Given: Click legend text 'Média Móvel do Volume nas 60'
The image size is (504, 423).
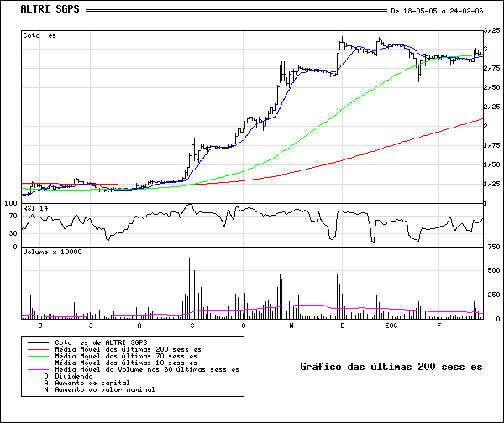Looking at the screenshot, I should (113, 369).
